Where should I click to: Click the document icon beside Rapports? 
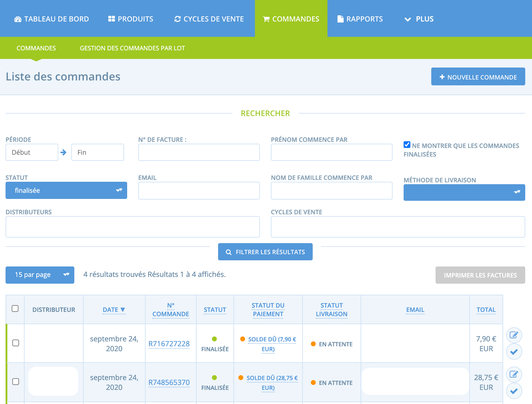340,19
